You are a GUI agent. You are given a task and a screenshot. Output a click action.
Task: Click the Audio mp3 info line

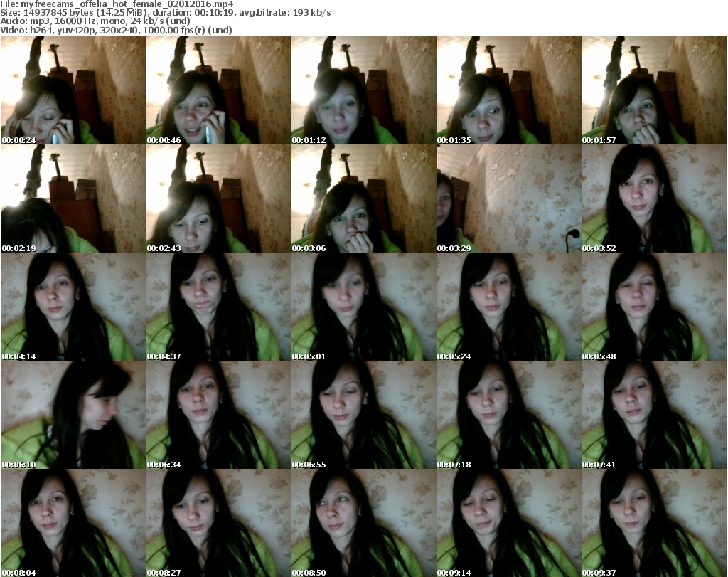(95, 21)
